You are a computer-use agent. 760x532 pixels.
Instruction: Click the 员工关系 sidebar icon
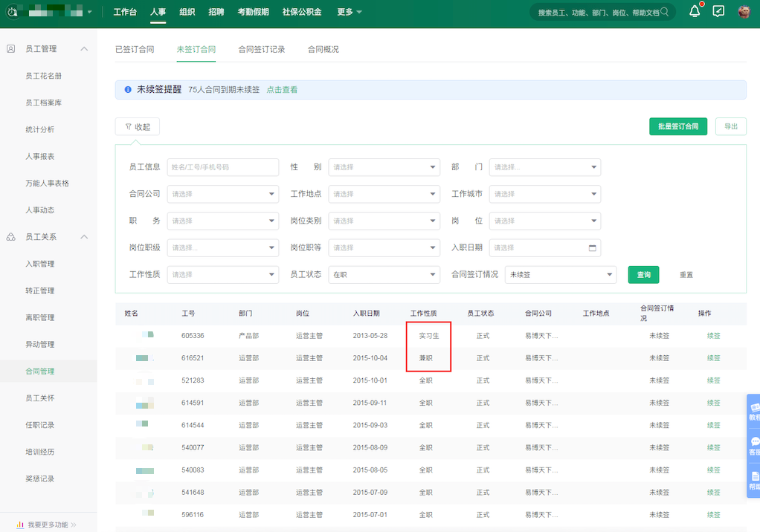(10, 237)
